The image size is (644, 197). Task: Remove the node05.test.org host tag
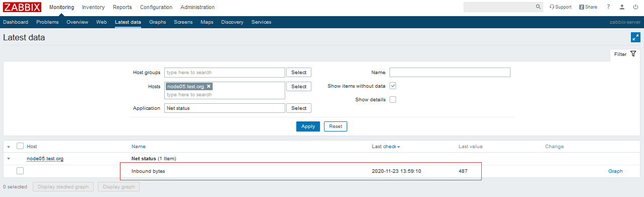pos(209,86)
